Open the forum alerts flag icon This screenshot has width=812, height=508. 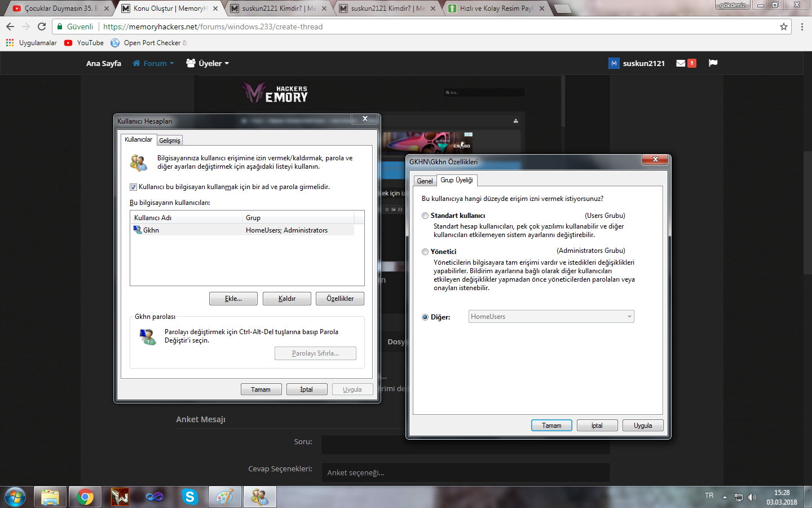pyautogui.click(x=713, y=63)
